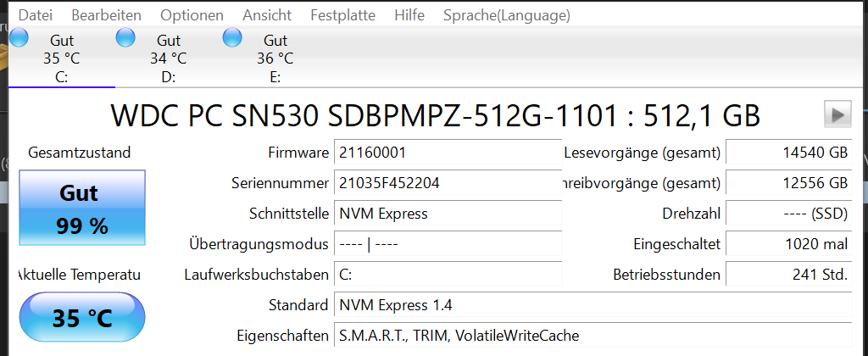Open the Sprache(Language) menu
The image size is (868, 356).
click(506, 15)
